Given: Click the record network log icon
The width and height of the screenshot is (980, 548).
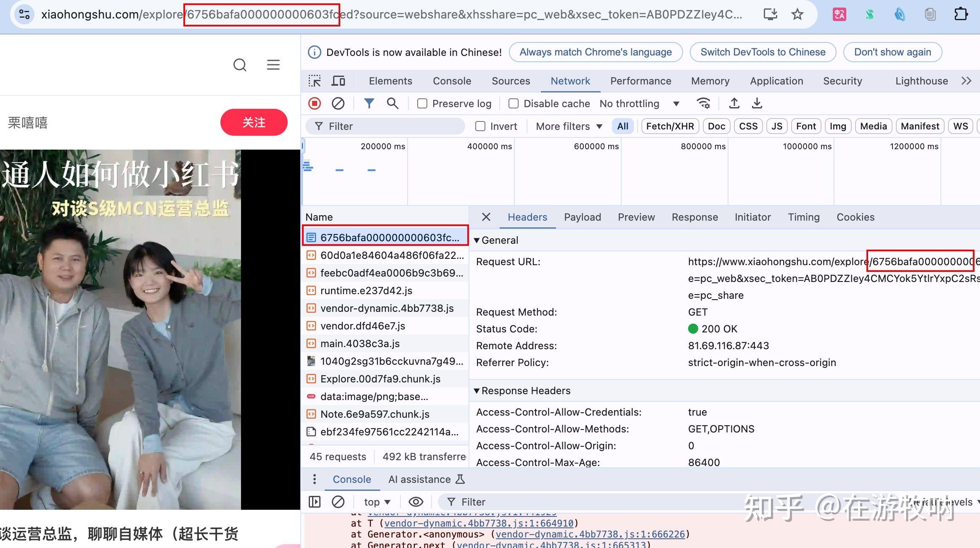Looking at the screenshot, I should click(315, 103).
